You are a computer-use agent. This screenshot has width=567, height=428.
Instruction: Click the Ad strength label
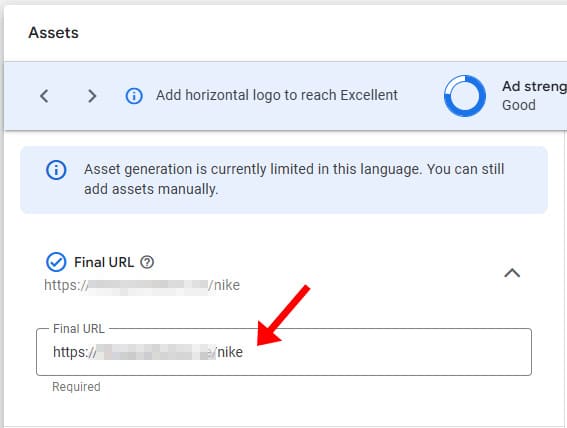(x=534, y=87)
